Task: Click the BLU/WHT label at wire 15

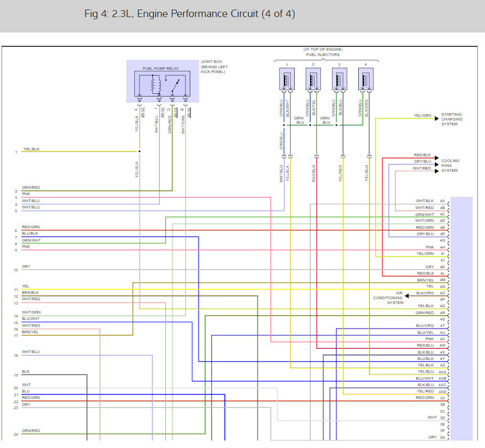Action: pyautogui.click(x=30, y=318)
